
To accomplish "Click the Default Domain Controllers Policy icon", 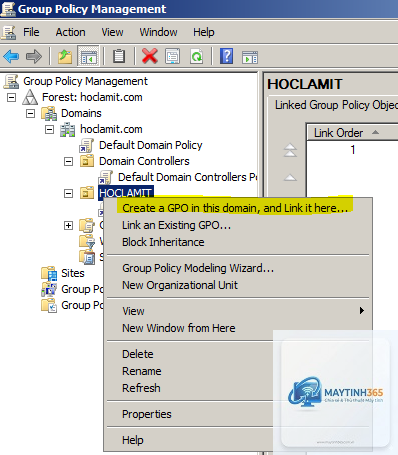I will (106, 177).
